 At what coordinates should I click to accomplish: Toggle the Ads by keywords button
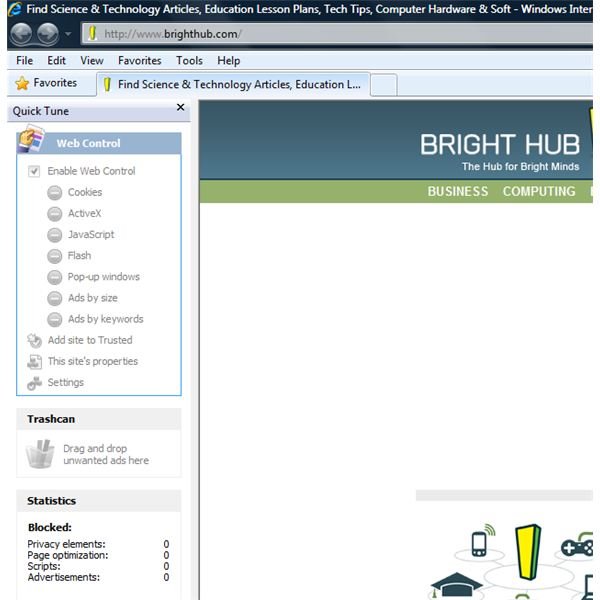pos(55,319)
